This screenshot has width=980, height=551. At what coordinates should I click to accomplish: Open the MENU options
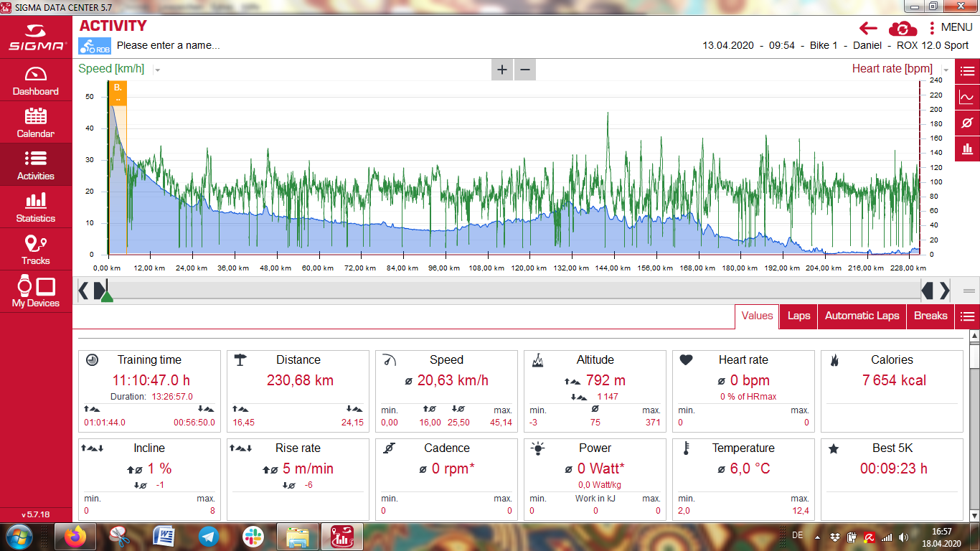pos(951,28)
